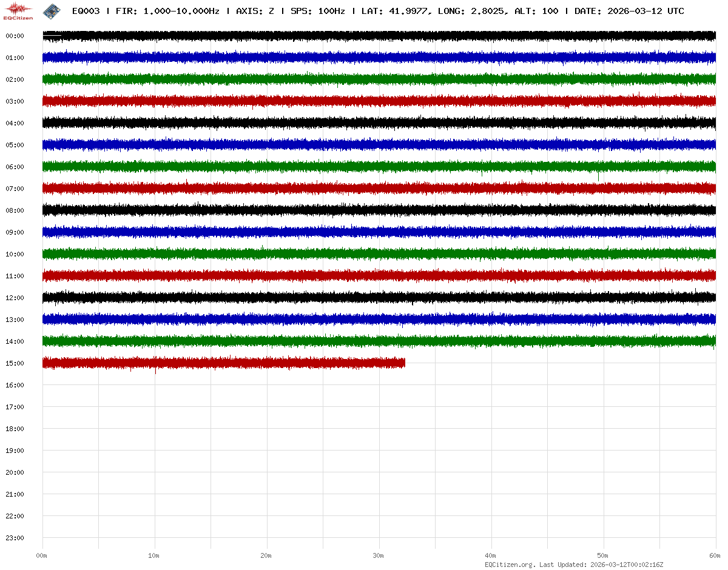Click the 00:00 hour label
Screen dimensions: 728x570
click(15, 36)
